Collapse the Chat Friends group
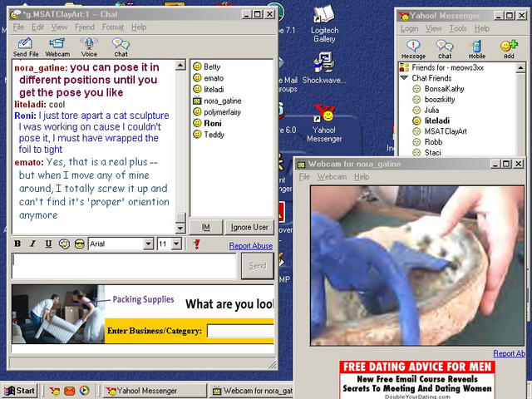The height and width of the screenshot is (399, 532). (x=404, y=78)
